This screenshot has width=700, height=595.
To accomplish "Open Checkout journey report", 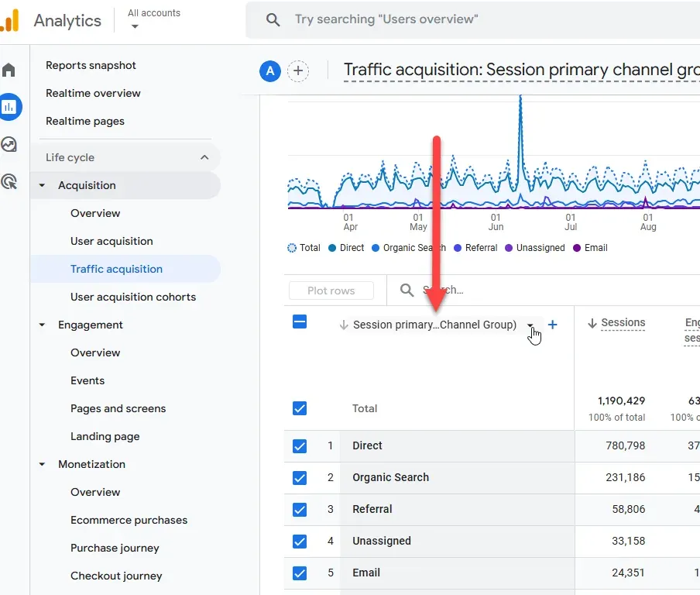I will pyautogui.click(x=116, y=576).
